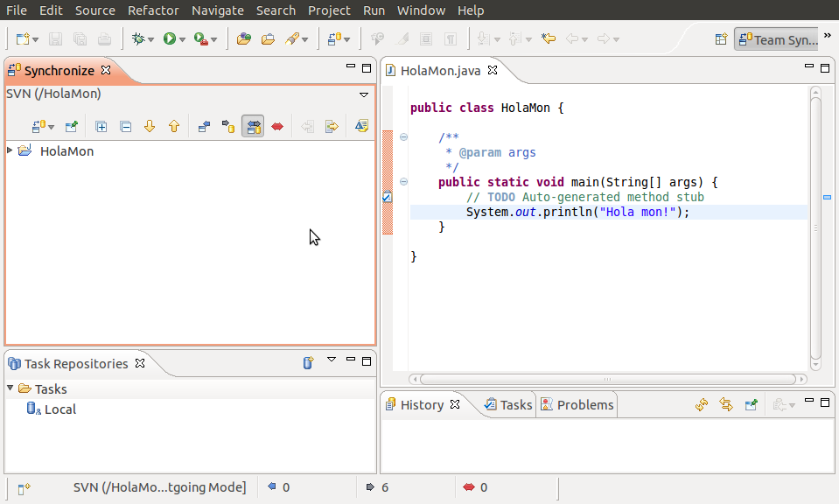The height and width of the screenshot is (504, 839).
Task: Switch to Incoming mode in Synchronize view
Action: [x=204, y=127]
